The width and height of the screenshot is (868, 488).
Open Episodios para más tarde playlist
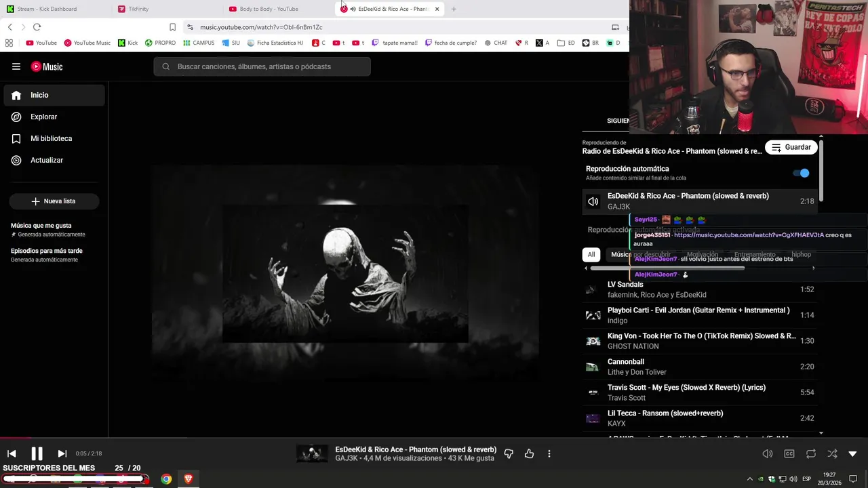54,255
